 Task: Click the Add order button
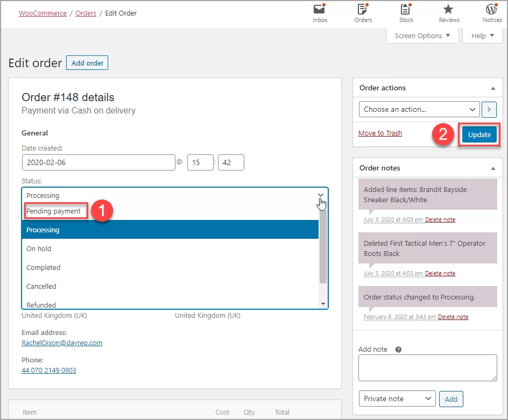(x=87, y=62)
